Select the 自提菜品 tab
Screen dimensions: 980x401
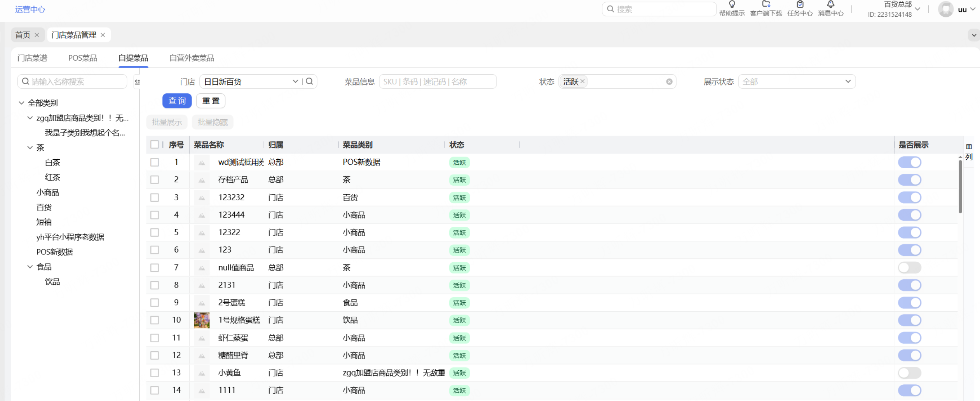(x=133, y=58)
